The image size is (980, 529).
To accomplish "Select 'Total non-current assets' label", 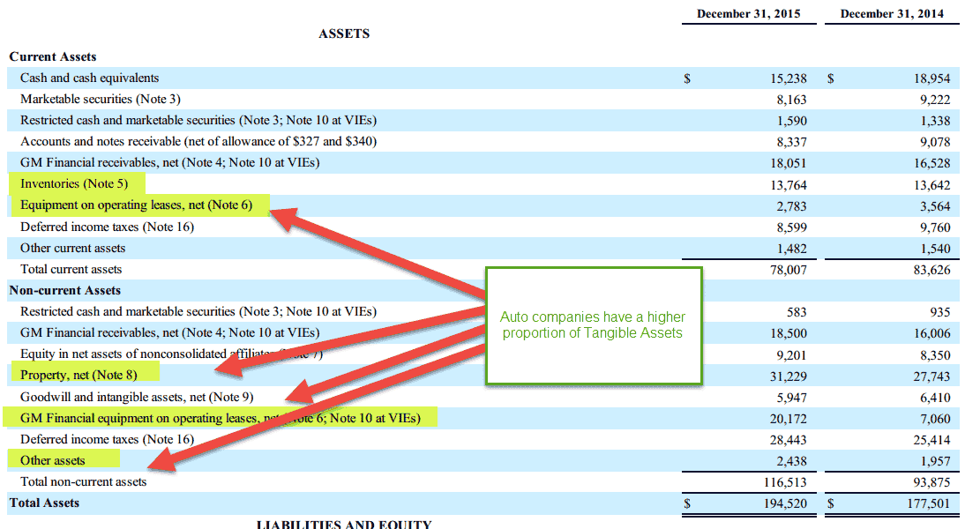I will pos(83,482).
